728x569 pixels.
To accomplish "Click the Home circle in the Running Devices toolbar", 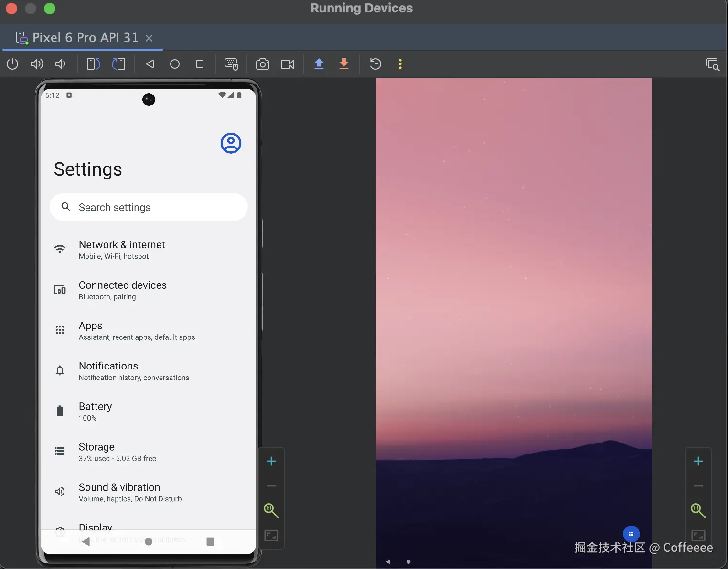I will (x=175, y=64).
